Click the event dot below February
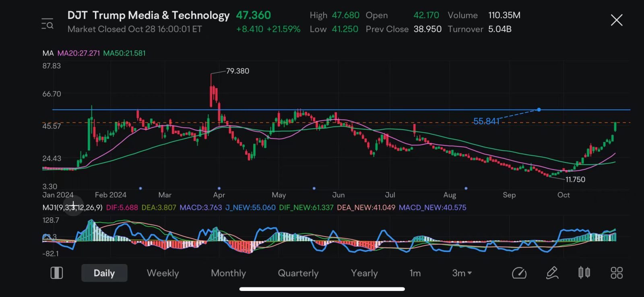The height and width of the screenshot is (297, 644). (140, 188)
